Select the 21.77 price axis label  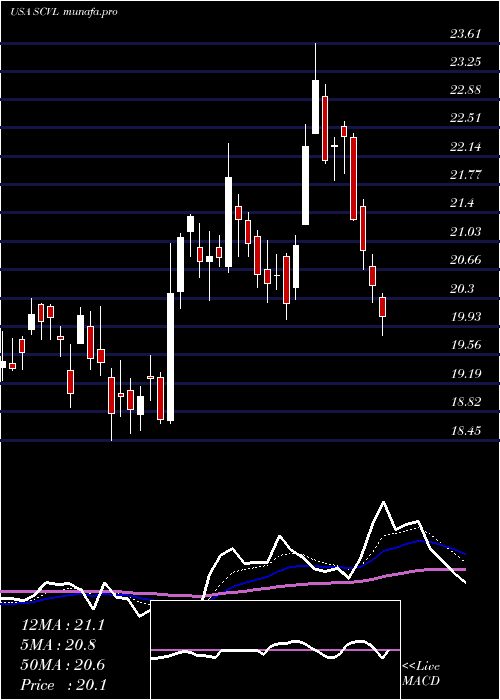[466, 175]
